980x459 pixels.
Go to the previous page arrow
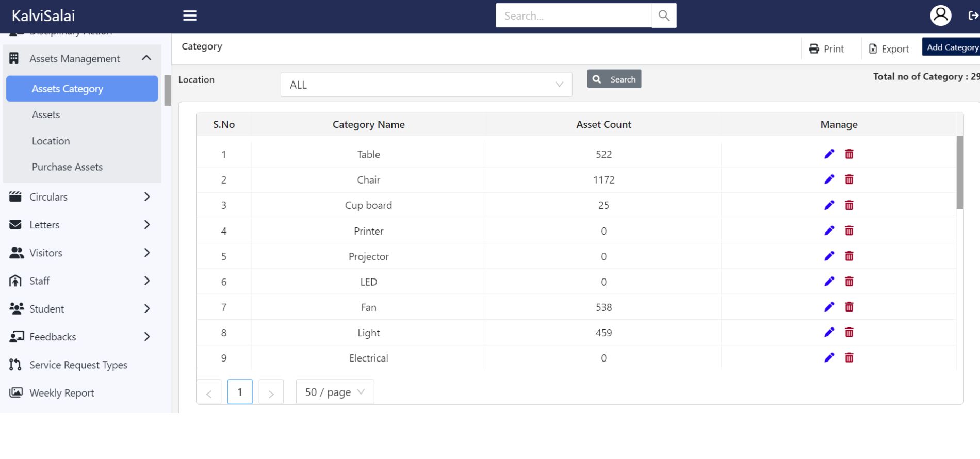[209, 392]
